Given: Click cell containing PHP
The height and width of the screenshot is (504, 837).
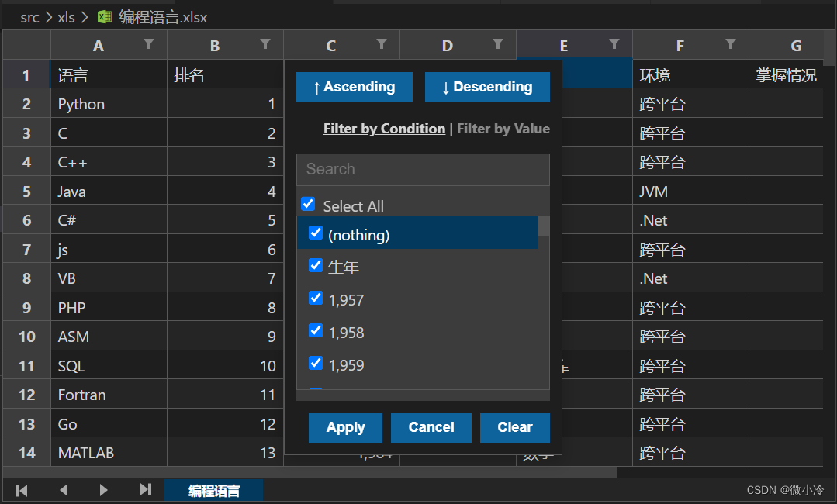Looking at the screenshot, I should point(109,308).
